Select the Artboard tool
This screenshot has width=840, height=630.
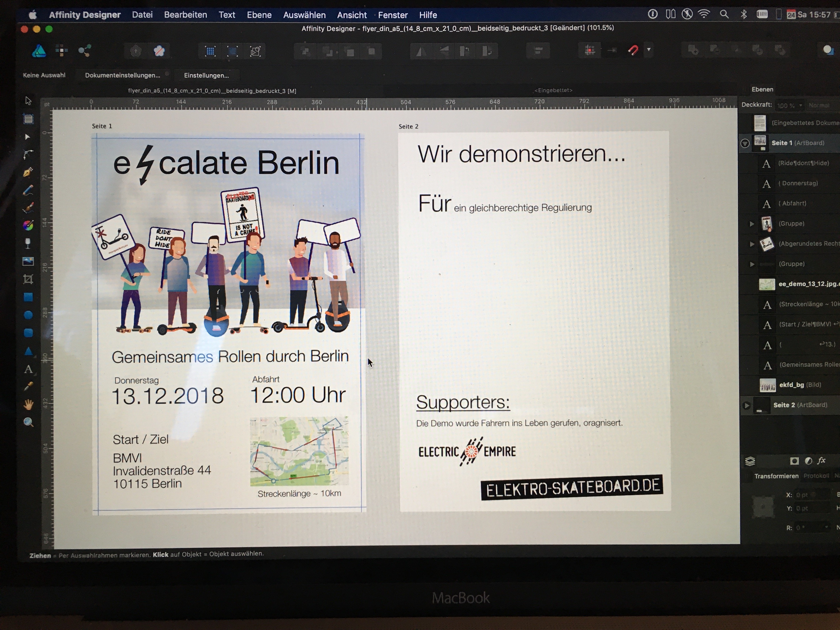pyautogui.click(x=28, y=119)
